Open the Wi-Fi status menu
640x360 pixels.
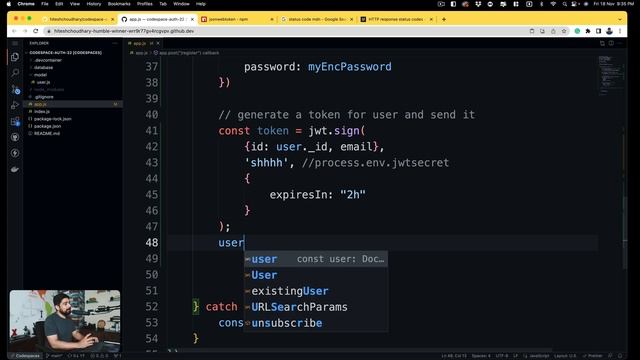553,4
